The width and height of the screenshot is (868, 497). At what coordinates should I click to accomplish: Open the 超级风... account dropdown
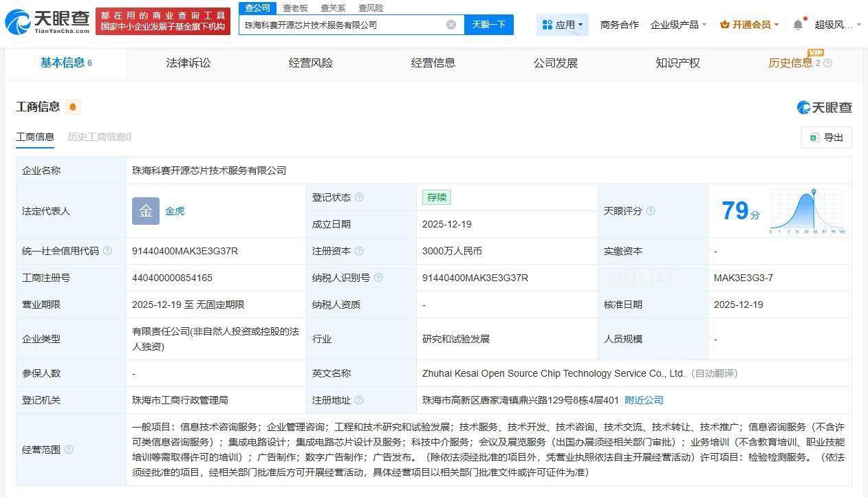click(x=838, y=25)
